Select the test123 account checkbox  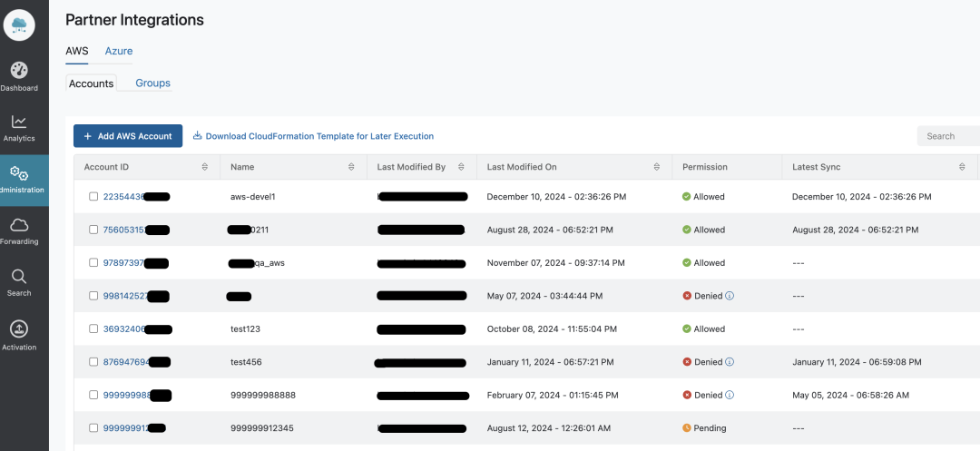pyautogui.click(x=93, y=329)
